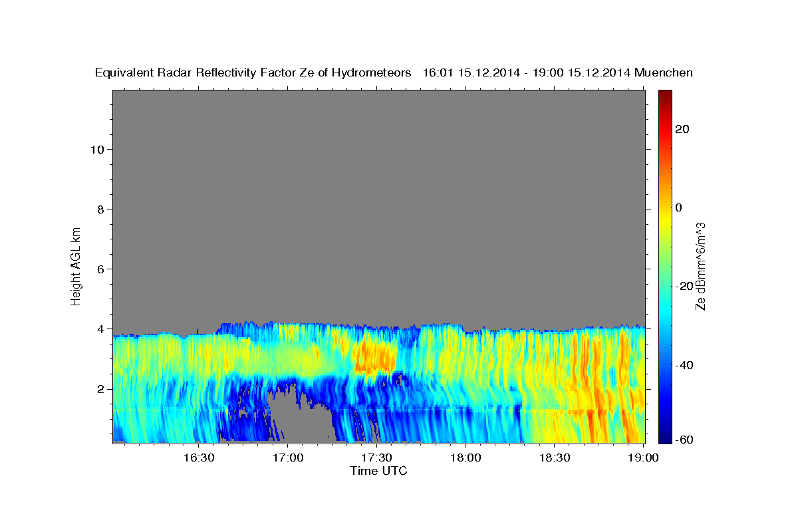
Task: Click the height tick label 6
Action: [100, 269]
